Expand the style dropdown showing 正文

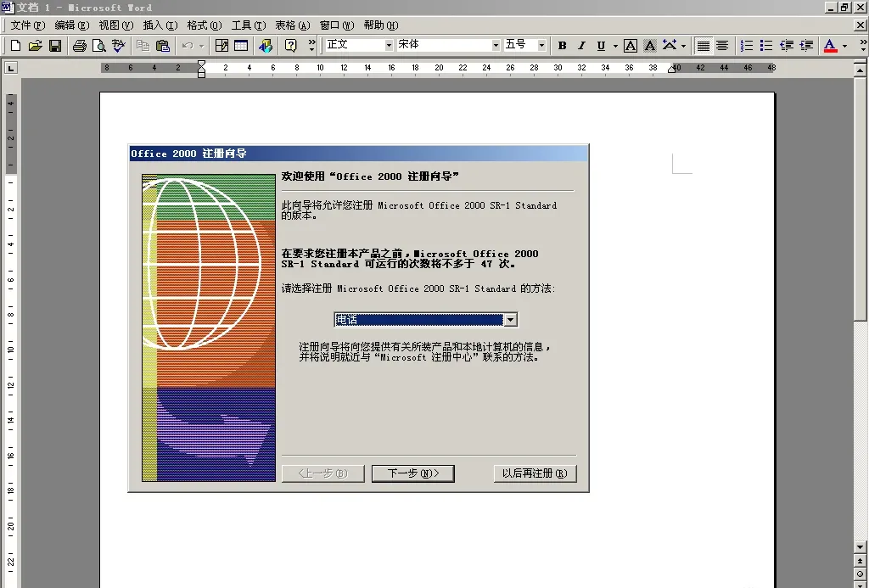pyautogui.click(x=389, y=45)
